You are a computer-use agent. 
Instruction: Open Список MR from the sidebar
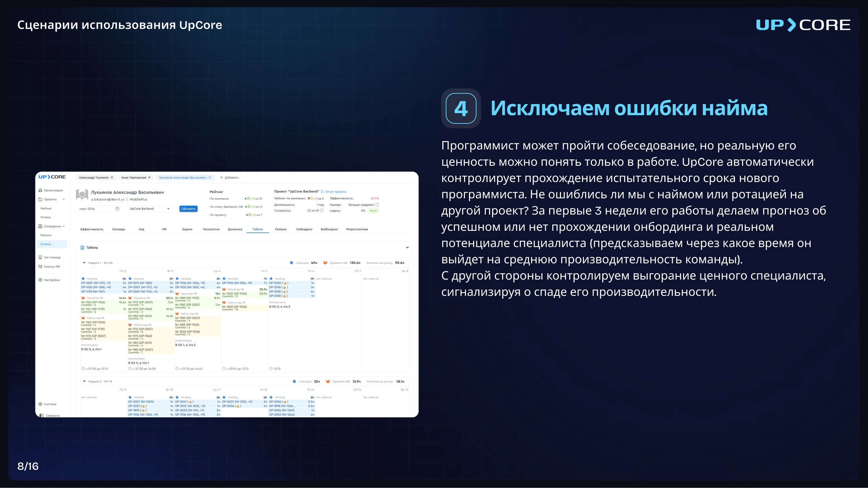(49, 267)
